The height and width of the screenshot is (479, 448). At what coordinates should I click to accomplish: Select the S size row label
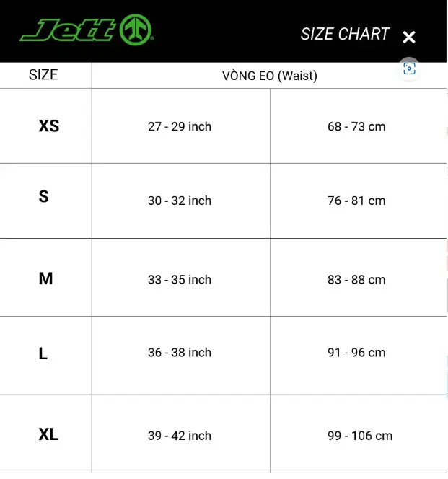point(44,196)
